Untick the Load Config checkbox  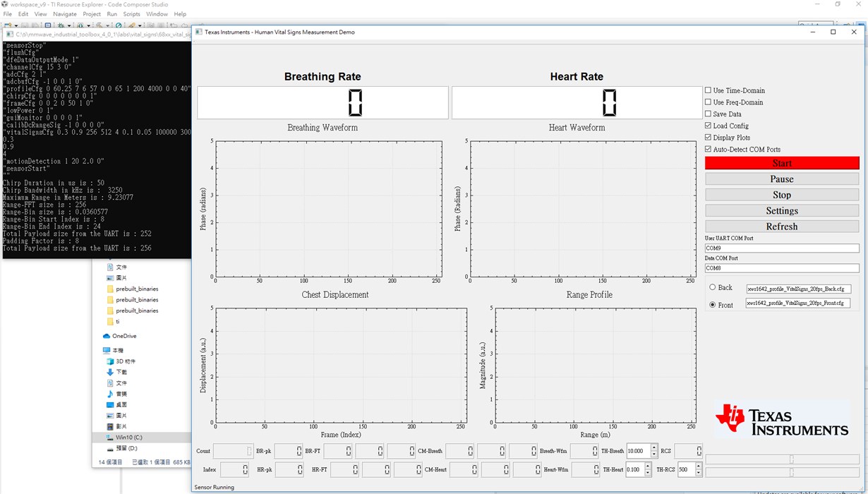[x=708, y=126]
